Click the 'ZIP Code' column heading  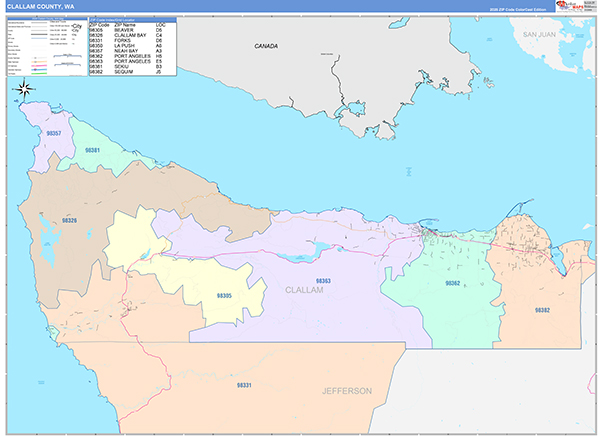click(99, 25)
